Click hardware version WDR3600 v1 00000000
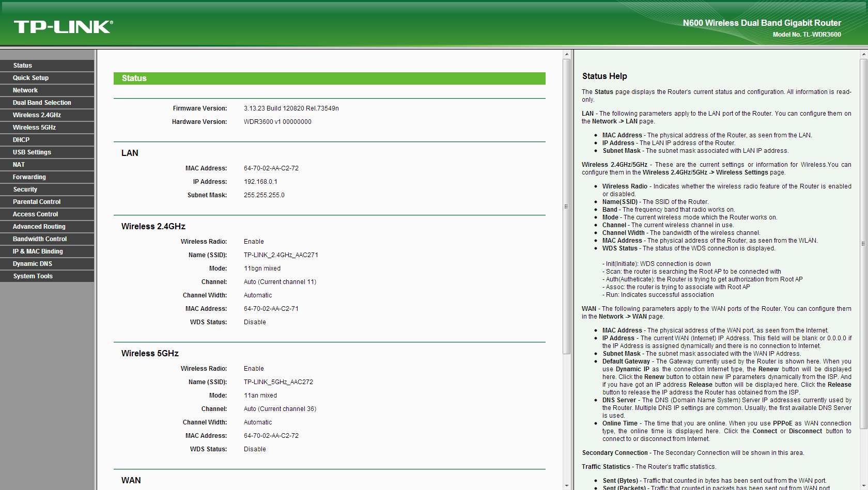Image resolution: width=868 pixels, height=490 pixels. (x=277, y=122)
